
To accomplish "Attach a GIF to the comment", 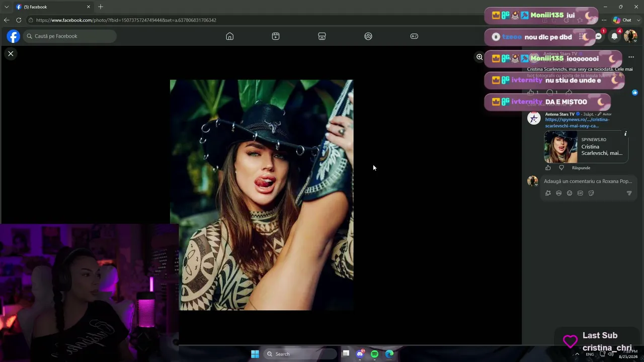I will coord(580,193).
